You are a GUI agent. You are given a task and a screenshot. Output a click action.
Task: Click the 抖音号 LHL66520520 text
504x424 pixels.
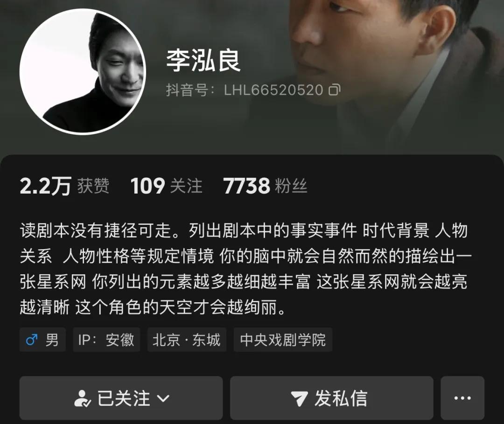point(244,90)
